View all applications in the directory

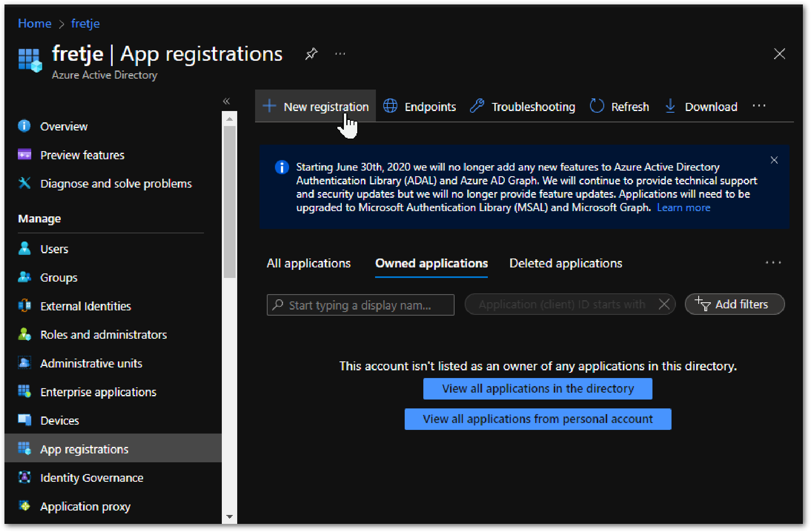point(538,388)
